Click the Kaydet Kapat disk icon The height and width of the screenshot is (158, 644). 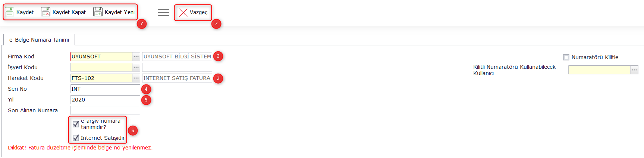coord(45,12)
